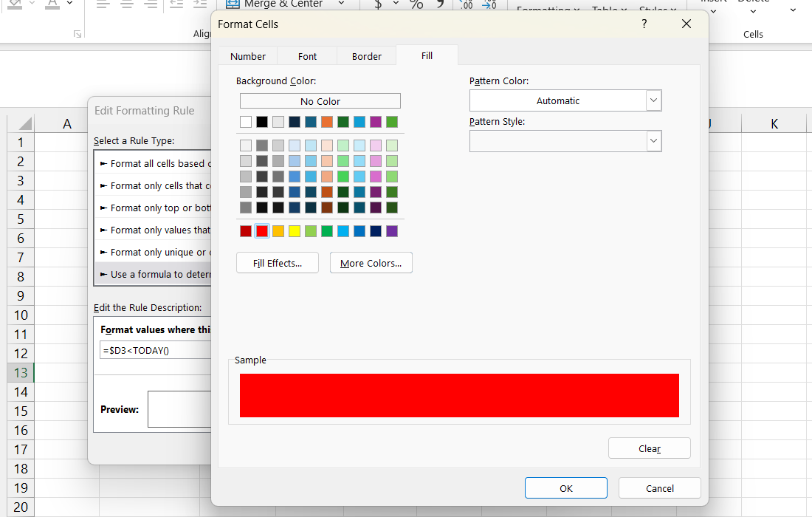Click the Format Cells help question mark

pyautogui.click(x=644, y=24)
